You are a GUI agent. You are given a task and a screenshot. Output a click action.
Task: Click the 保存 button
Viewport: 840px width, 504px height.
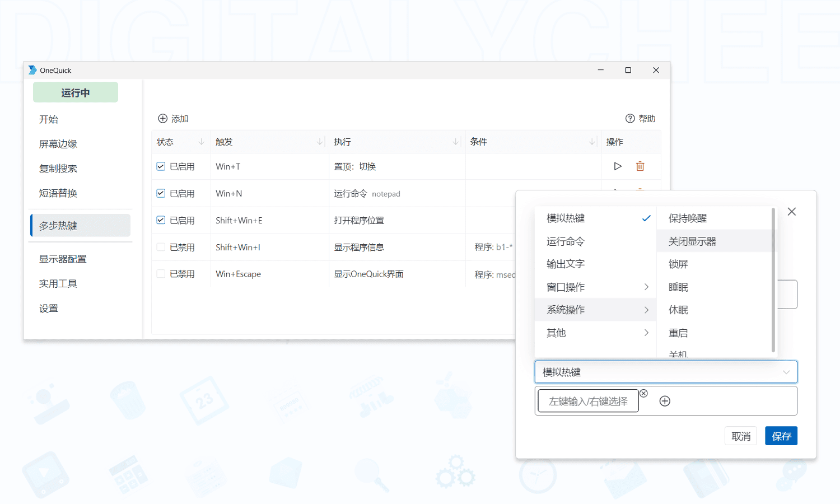[x=781, y=436]
